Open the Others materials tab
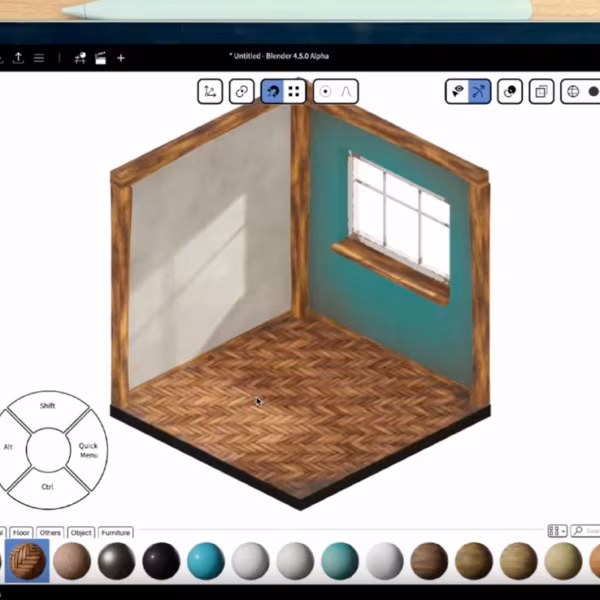Screen dimensions: 600x600 coord(50,532)
